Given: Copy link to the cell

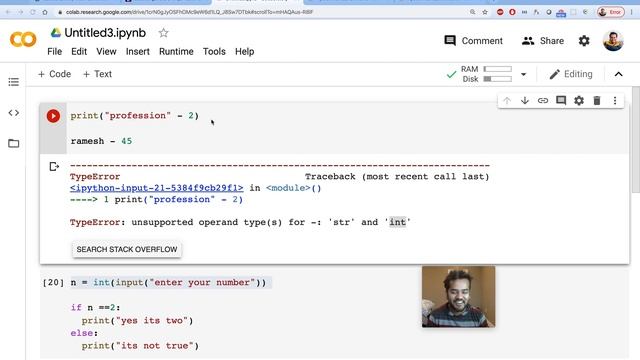Looking at the screenshot, I should [543, 100].
